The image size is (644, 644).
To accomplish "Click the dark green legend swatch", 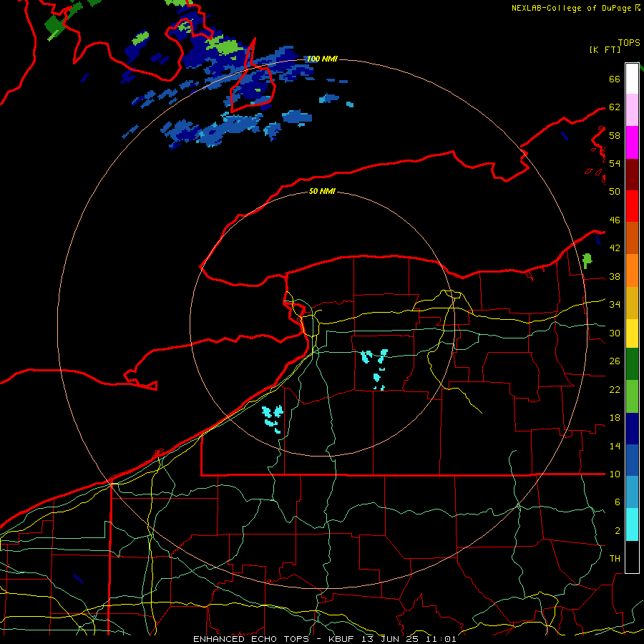I will 632,364.
